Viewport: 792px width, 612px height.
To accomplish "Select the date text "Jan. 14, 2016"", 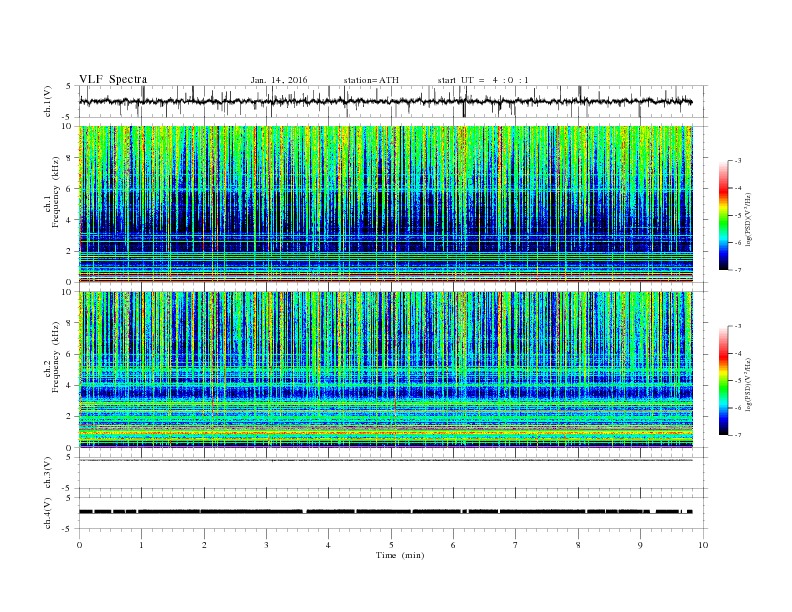I will [279, 80].
